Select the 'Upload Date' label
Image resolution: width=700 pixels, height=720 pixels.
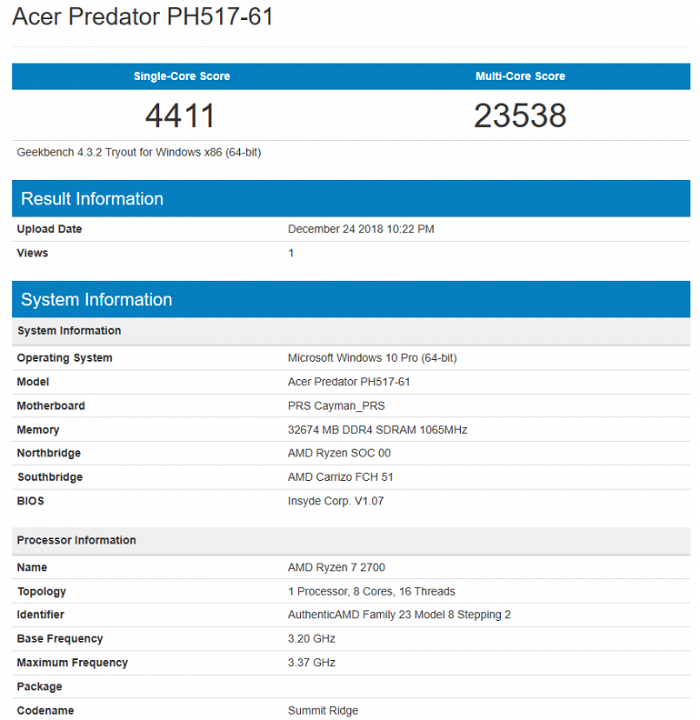click(x=49, y=229)
